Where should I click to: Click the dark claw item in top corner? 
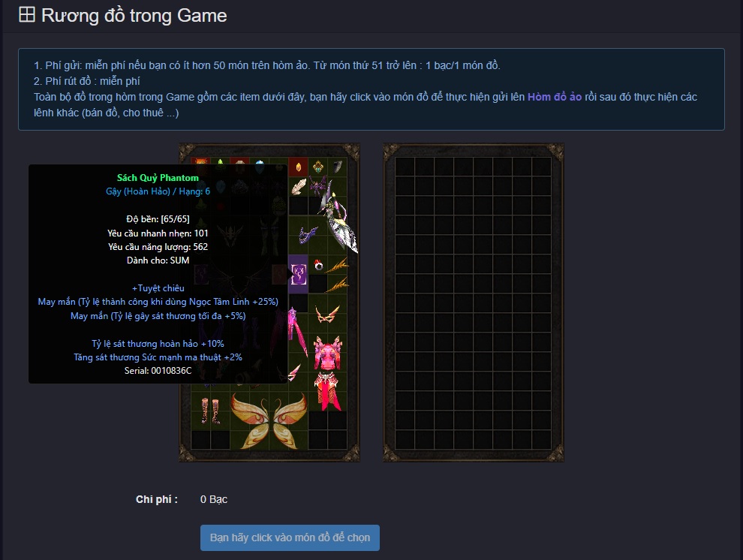click(338, 167)
